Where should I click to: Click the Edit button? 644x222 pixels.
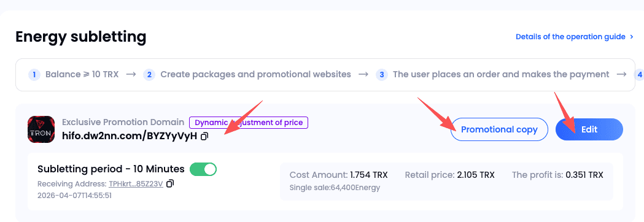pyautogui.click(x=589, y=129)
